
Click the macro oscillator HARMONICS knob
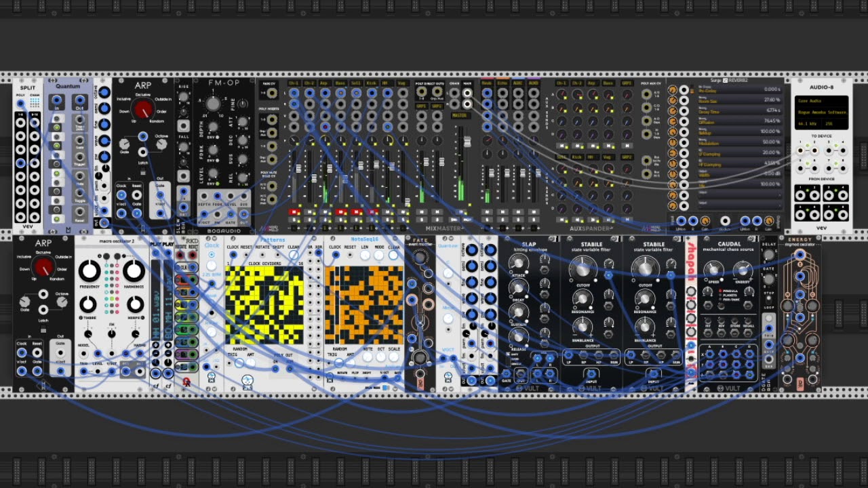click(x=134, y=270)
